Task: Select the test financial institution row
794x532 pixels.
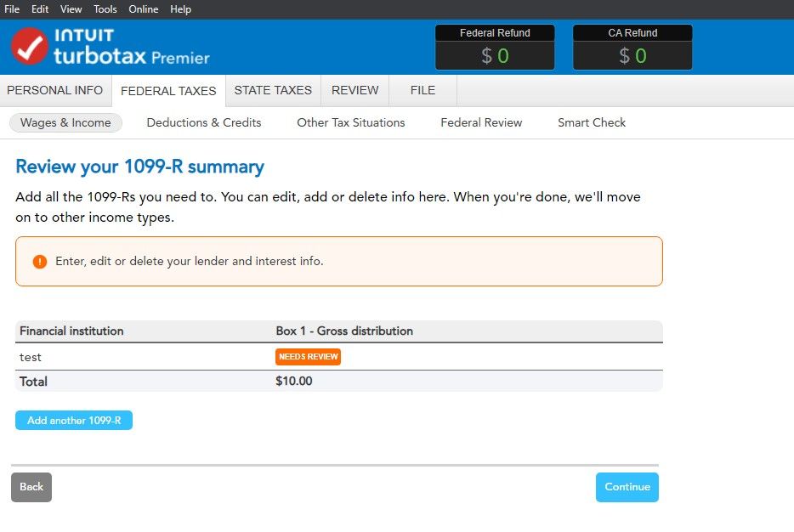Action: pyautogui.click(x=31, y=357)
